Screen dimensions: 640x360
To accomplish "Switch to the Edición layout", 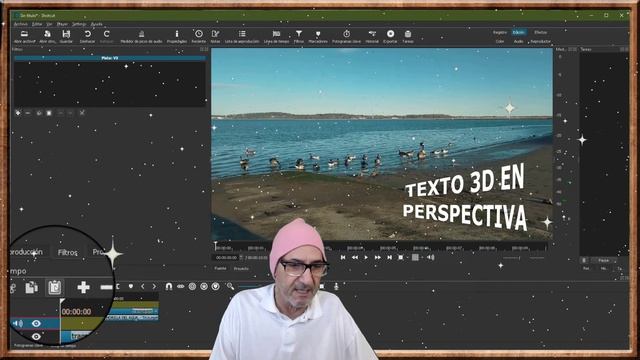I will pyautogui.click(x=518, y=32).
